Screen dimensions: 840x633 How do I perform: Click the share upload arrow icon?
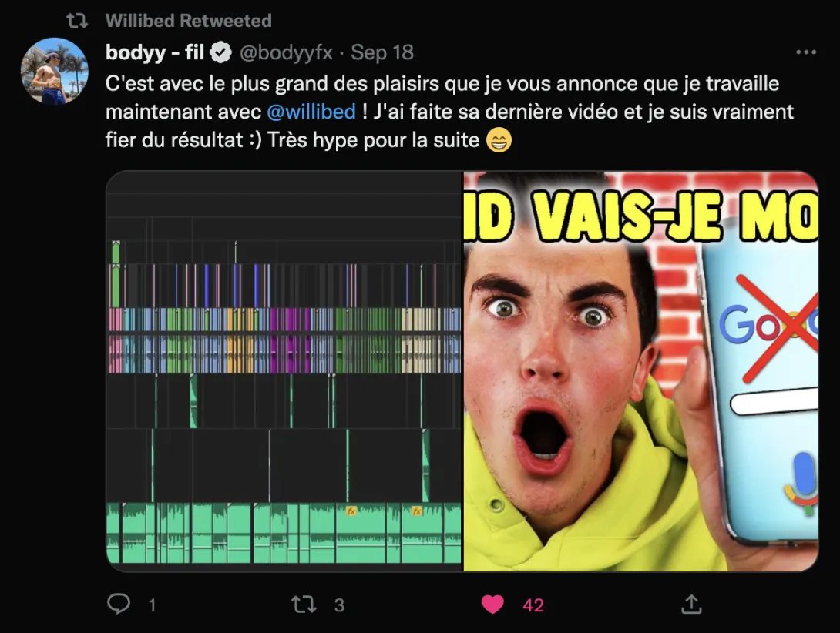[x=691, y=604]
